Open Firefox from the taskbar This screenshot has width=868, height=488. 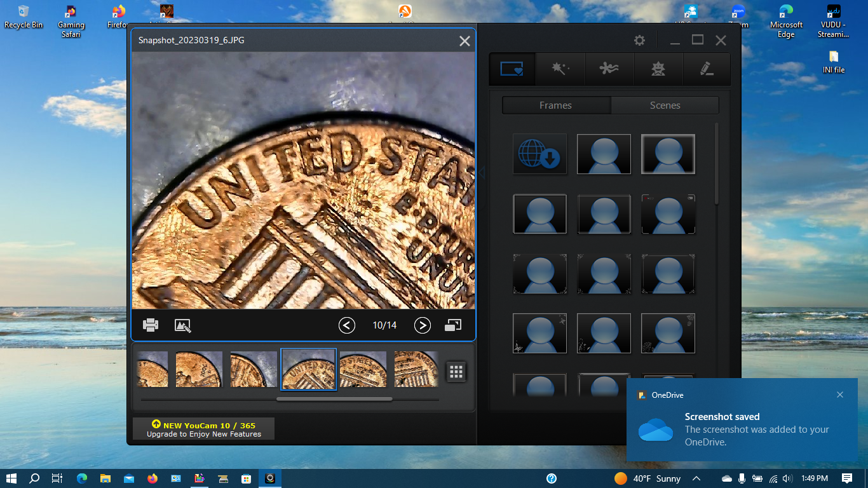tap(153, 478)
